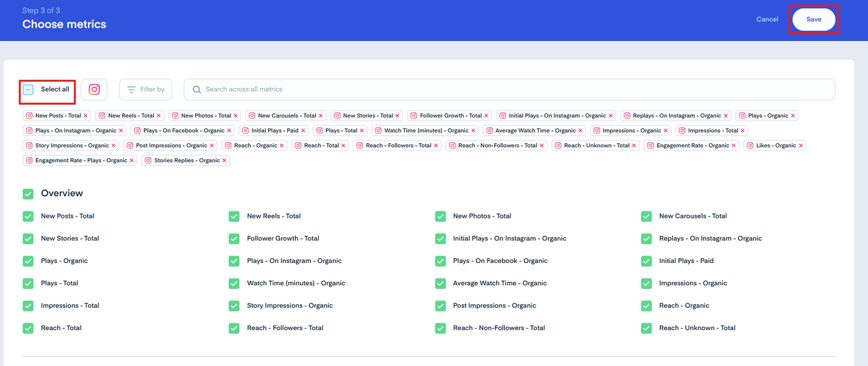Remove Average Watch Time - Organic tag

tap(581, 131)
